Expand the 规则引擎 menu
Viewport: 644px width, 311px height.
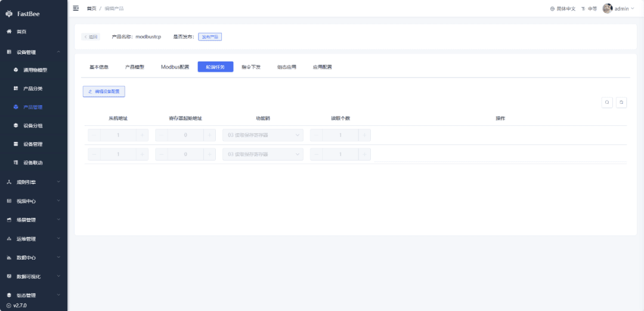pos(33,182)
